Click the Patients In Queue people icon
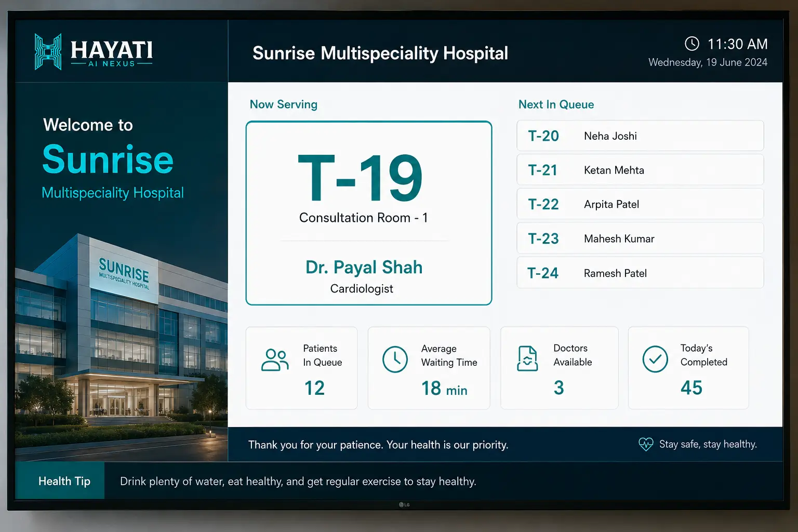 pyautogui.click(x=275, y=360)
